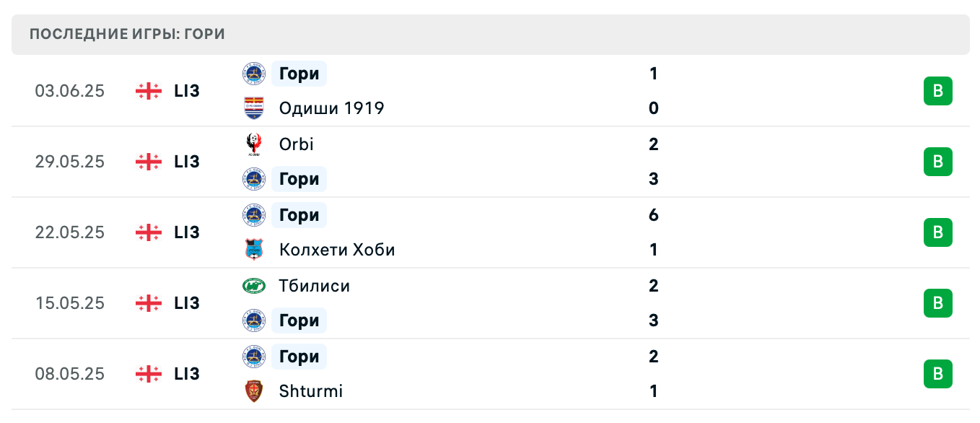
Task: Click Gori crest in 03.06.25 match
Action: 253,74
